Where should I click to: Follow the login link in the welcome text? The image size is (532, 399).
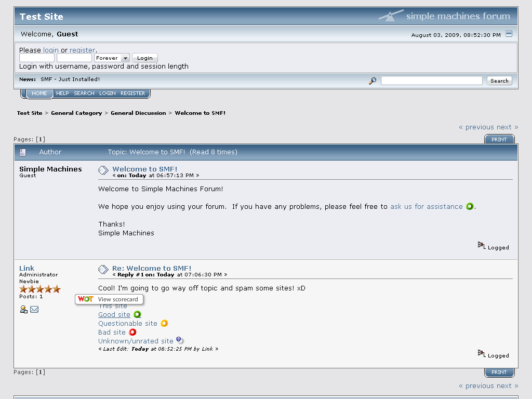(51, 50)
